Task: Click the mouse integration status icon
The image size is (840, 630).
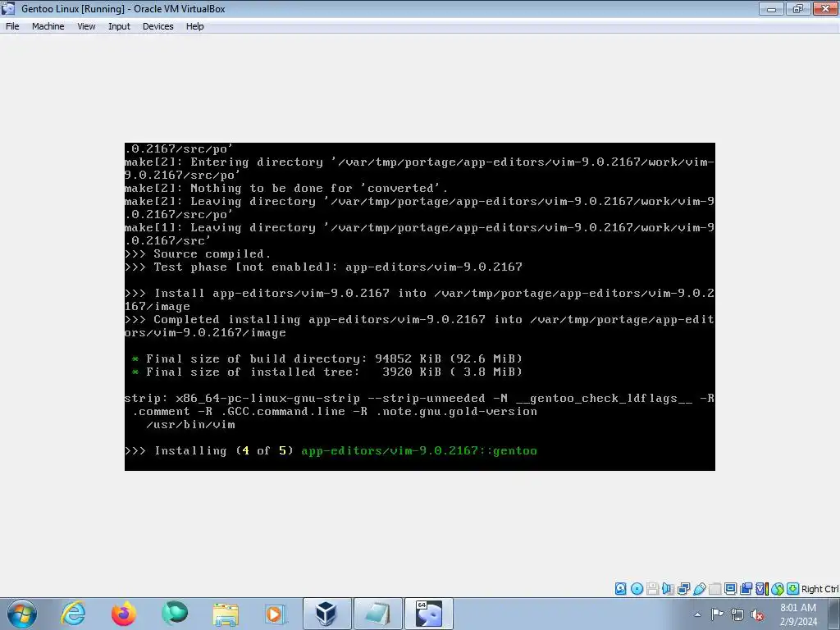Action: point(778,589)
